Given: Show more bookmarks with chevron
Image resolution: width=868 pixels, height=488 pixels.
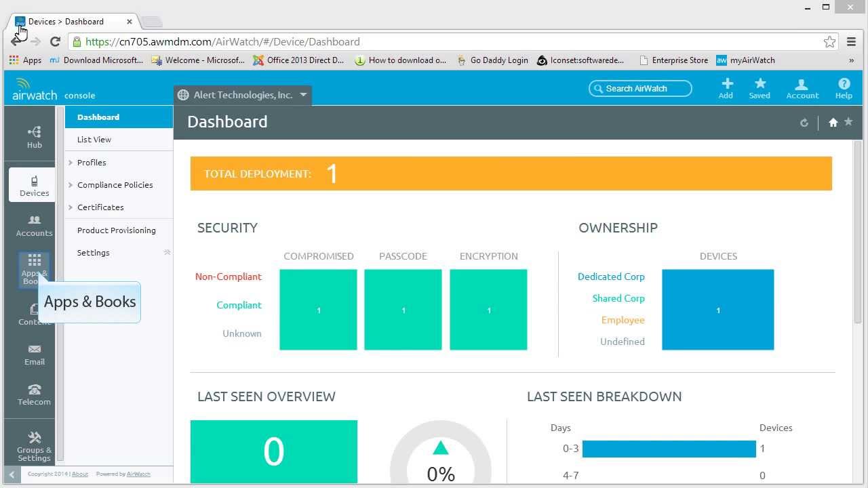Looking at the screenshot, I should (x=851, y=60).
